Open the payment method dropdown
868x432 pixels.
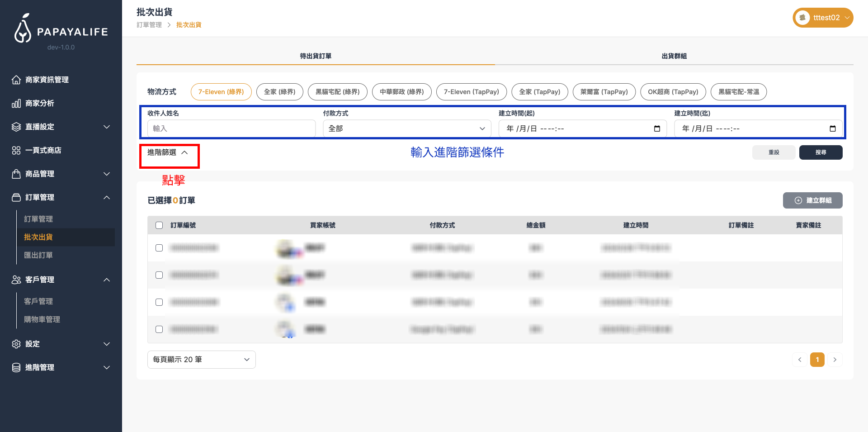pyautogui.click(x=406, y=129)
